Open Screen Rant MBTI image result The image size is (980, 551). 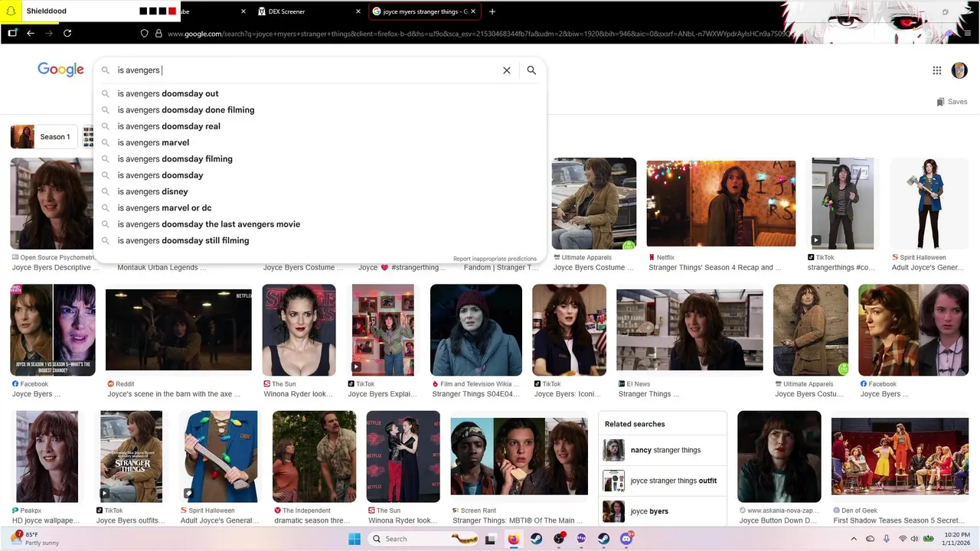tap(519, 456)
